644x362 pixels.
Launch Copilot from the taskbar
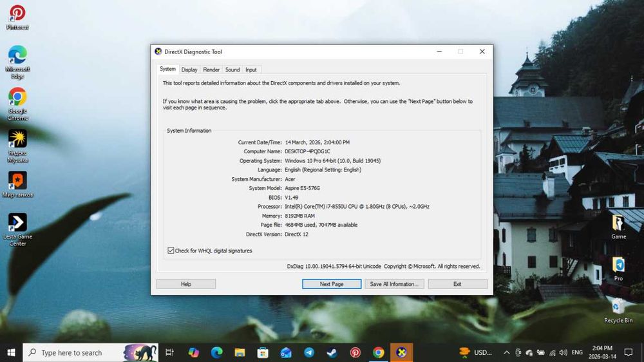click(193, 352)
